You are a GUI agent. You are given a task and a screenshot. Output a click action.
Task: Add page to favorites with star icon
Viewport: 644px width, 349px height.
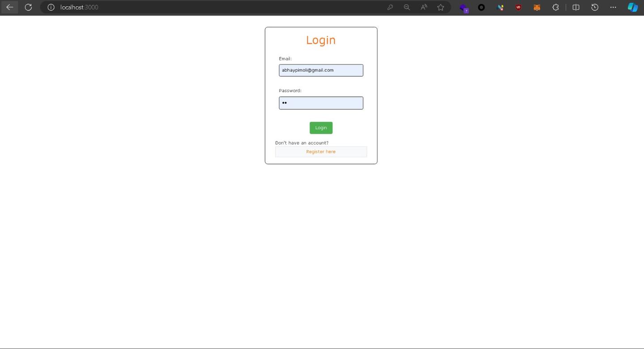pyautogui.click(x=441, y=7)
